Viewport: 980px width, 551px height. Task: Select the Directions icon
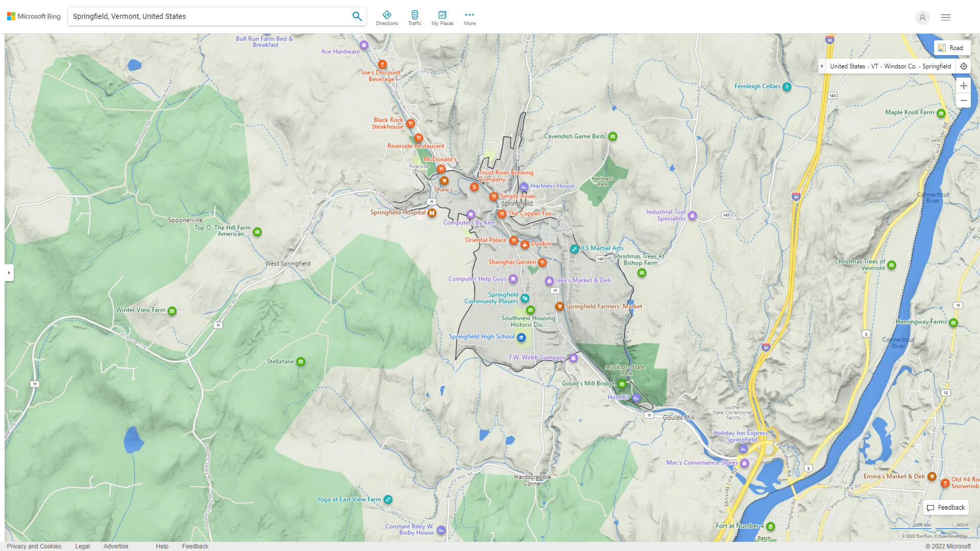pos(387,15)
